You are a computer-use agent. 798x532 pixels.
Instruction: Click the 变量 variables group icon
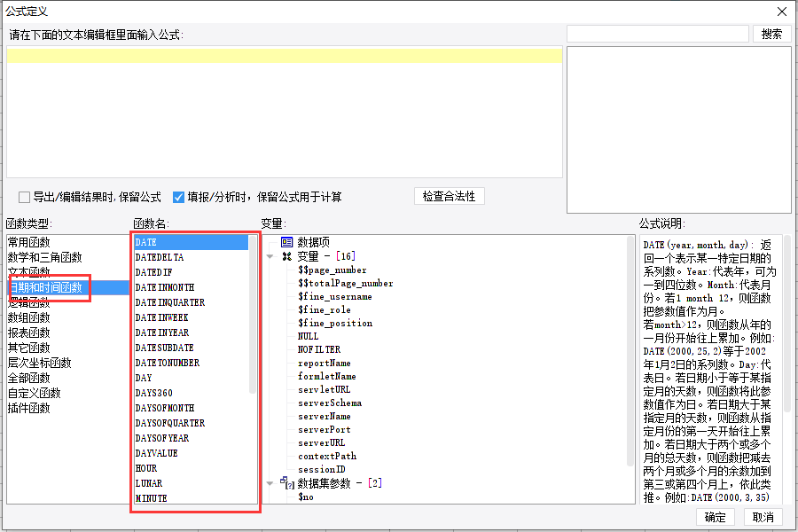coord(287,256)
